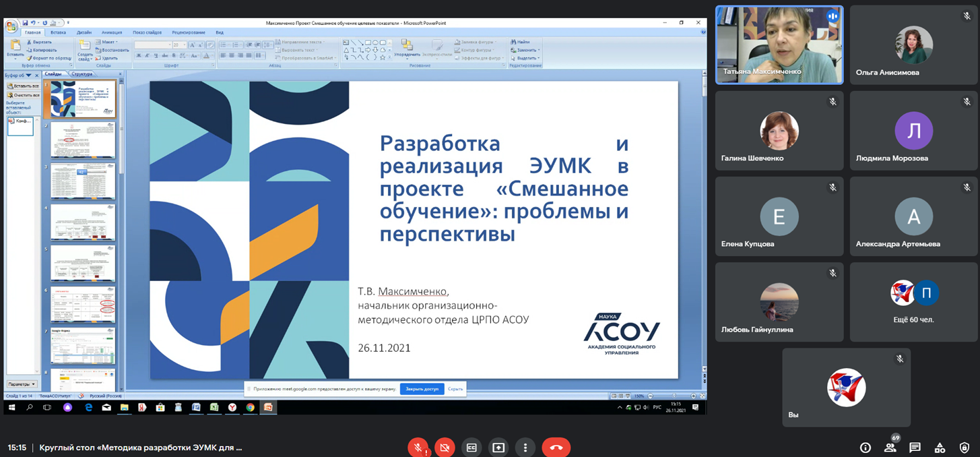Viewport: 980px width, 457px height.
Task: Click the present screen icon
Action: point(498,448)
